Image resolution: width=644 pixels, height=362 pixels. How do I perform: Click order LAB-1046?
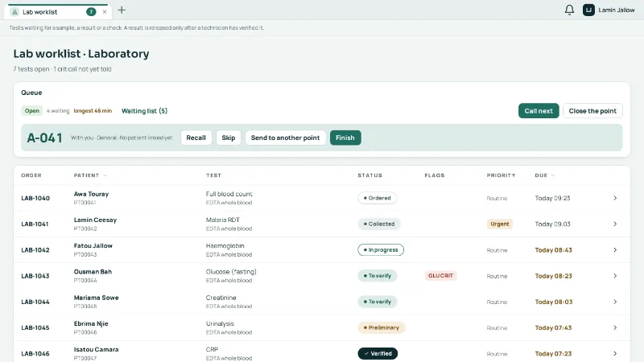pyautogui.click(x=35, y=353)
